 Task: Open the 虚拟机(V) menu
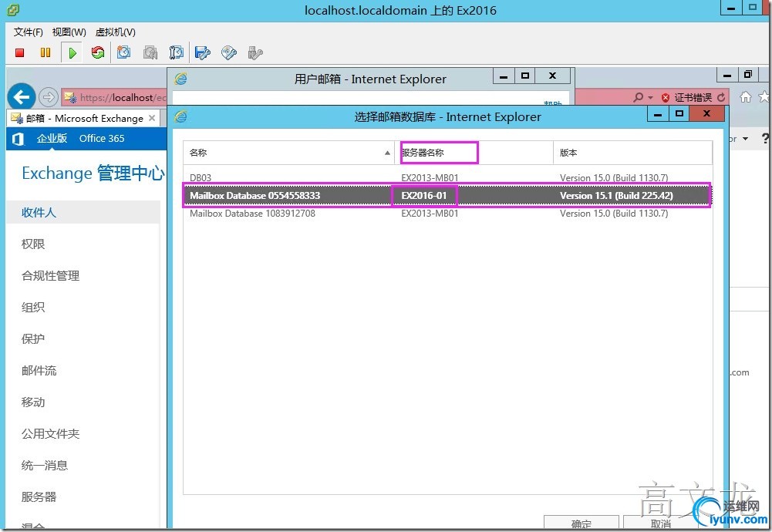pyautogui.click(x=115, y=32)
